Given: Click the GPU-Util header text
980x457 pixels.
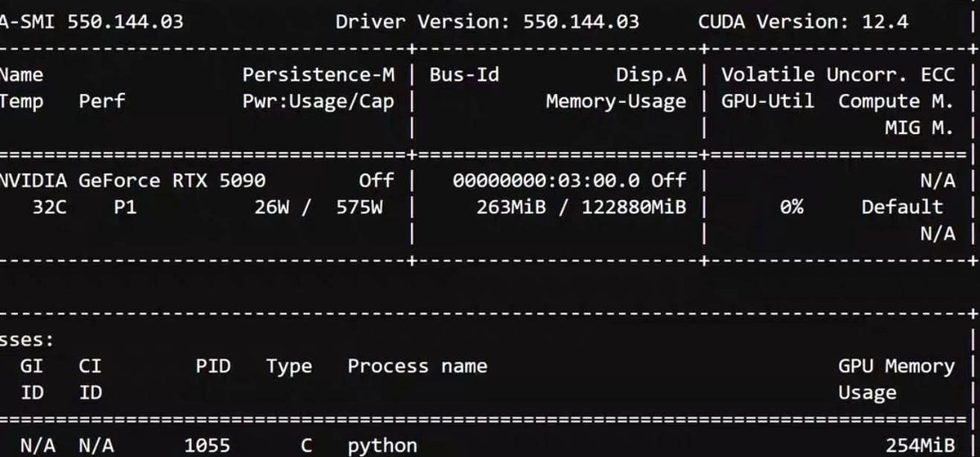Looking at the screenshot, I should click(x=768, y=101).
